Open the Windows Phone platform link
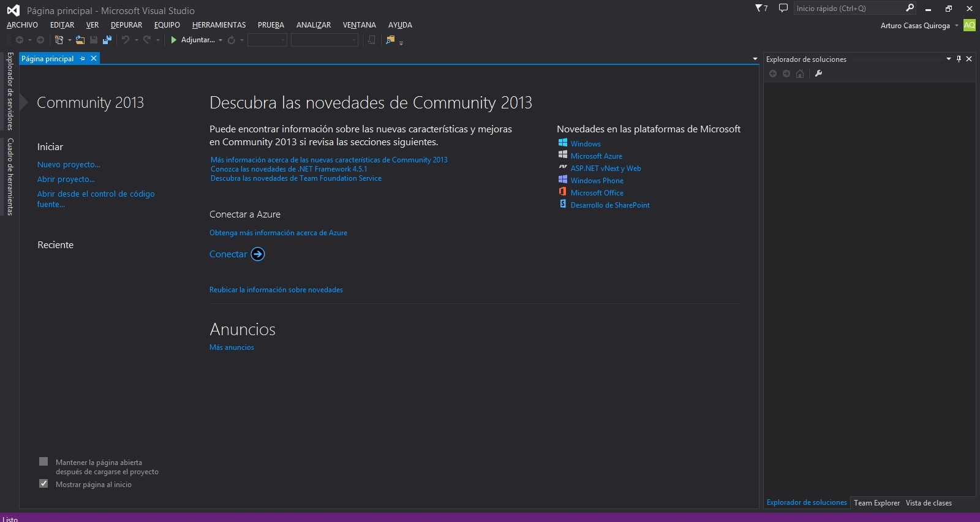980x522 pixels. click(597, 181)
